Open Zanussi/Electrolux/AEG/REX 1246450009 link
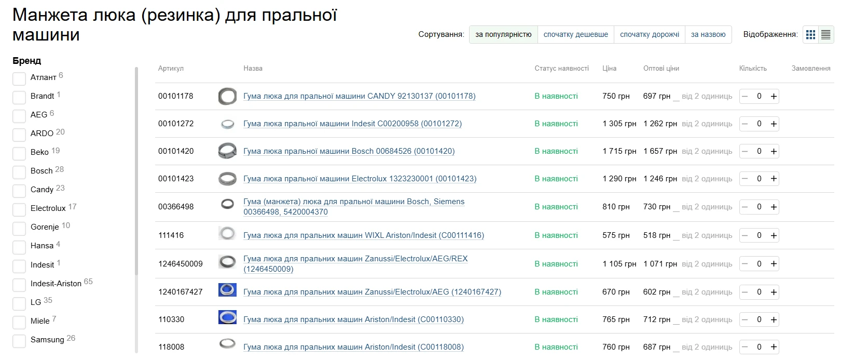868x360 pixels. (x=355, y=264)
